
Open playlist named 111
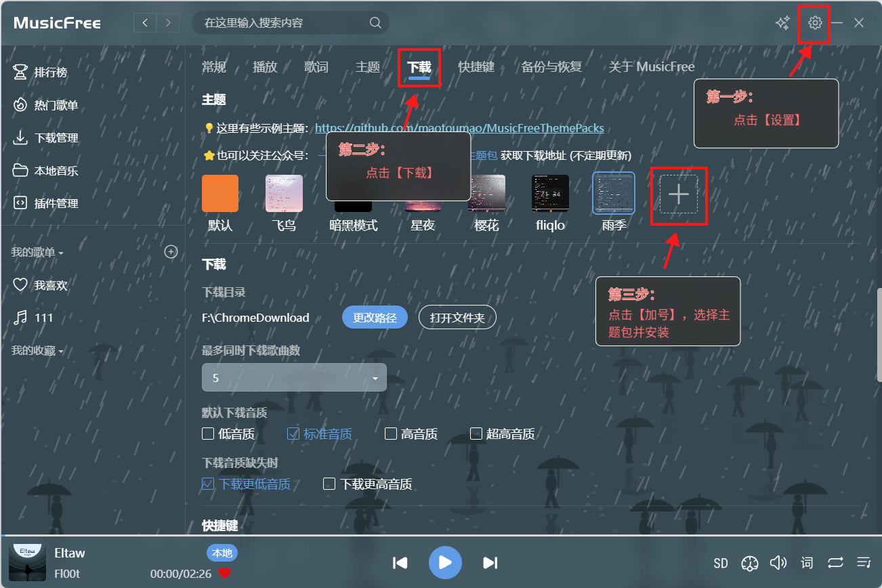coord(93,318)
